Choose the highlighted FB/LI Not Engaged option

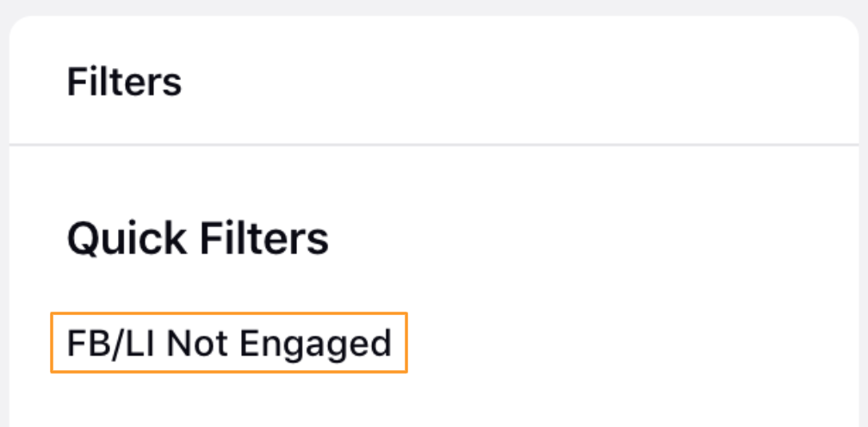(229, 343)
